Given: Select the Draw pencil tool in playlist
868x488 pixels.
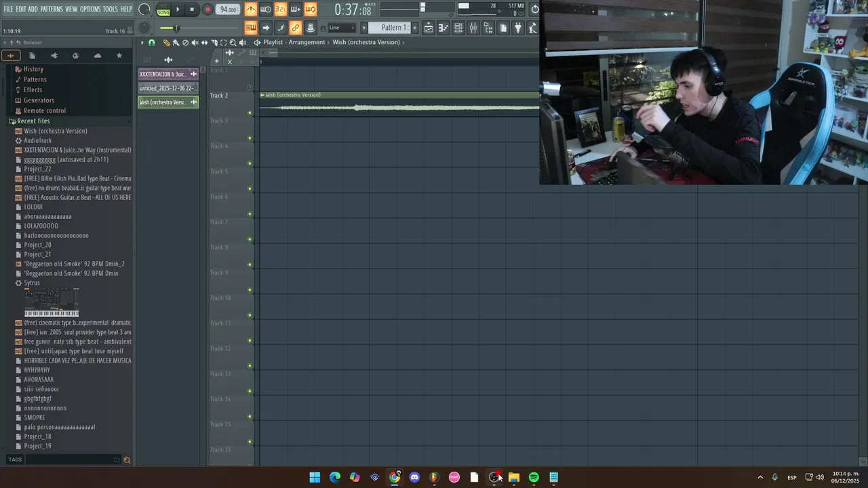Looking at the screenshot, I should coord(167,42).
